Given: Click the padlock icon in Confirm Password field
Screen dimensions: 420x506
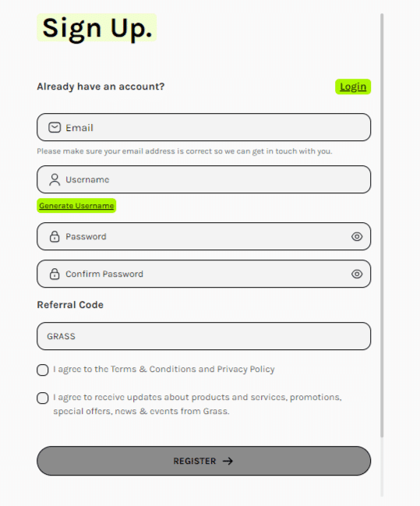Looking at the screenshot, I should (55, 274).
